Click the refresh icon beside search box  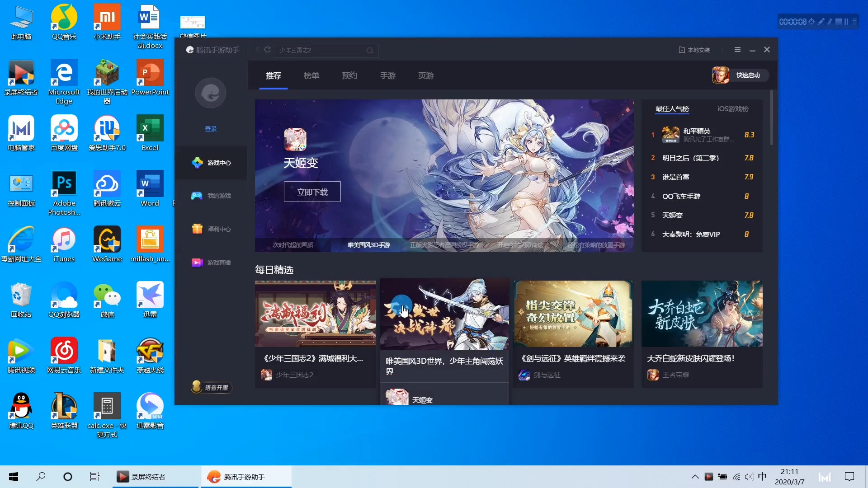(268, 50)
